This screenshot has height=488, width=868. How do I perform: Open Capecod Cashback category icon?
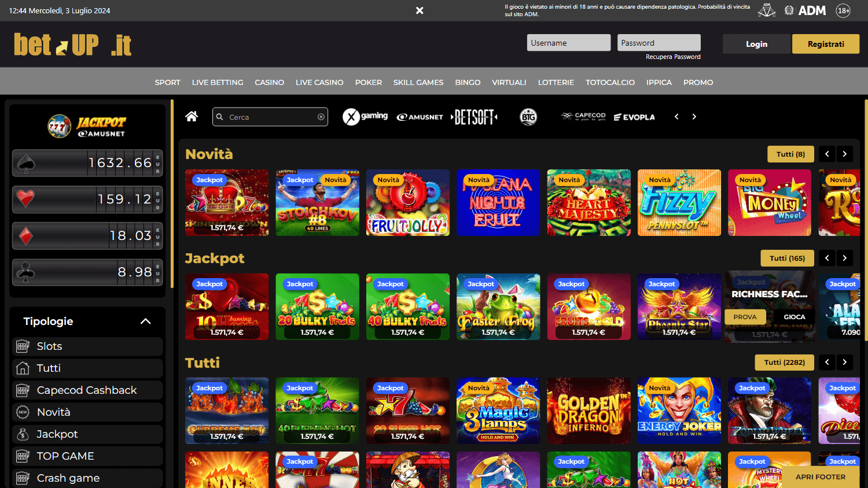(23, 390)
